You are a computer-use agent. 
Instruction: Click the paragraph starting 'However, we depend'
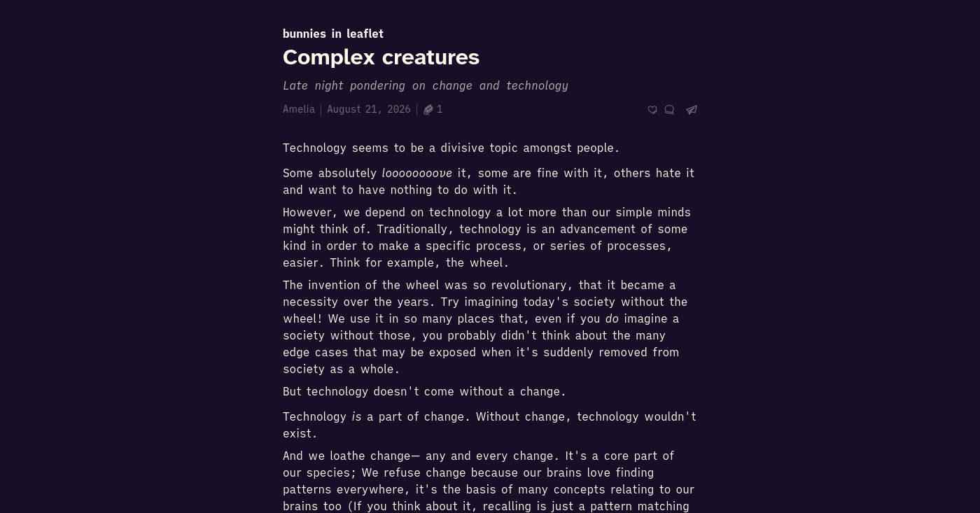[489, 237]
